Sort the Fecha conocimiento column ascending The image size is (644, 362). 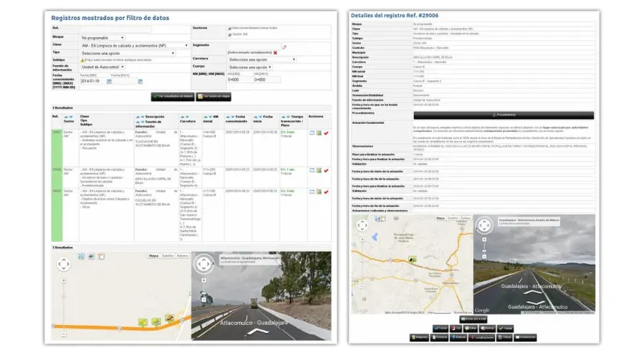pos(228,117)
